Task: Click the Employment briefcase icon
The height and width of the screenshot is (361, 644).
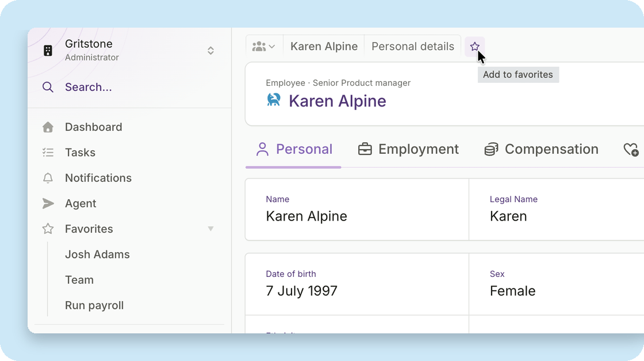Action: (365, 149)
